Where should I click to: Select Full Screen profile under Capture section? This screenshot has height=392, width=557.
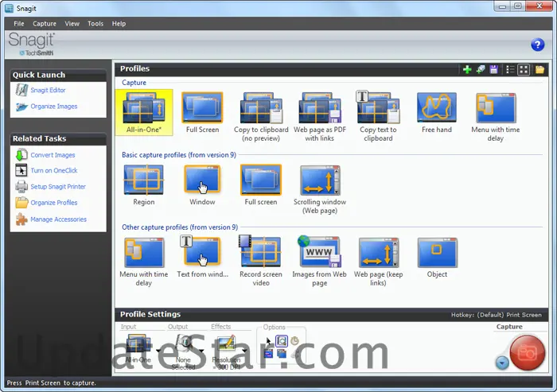202,112
